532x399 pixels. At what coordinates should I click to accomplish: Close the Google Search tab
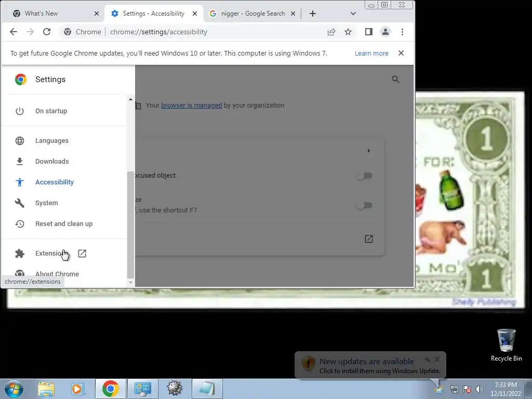[293, 14]
